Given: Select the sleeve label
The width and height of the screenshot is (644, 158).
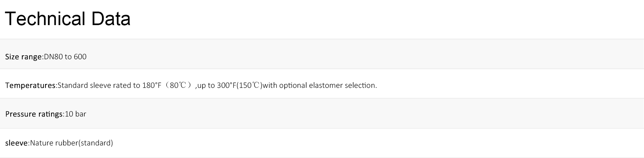Looking at the screenshot, I should click(x=16, y=143).
